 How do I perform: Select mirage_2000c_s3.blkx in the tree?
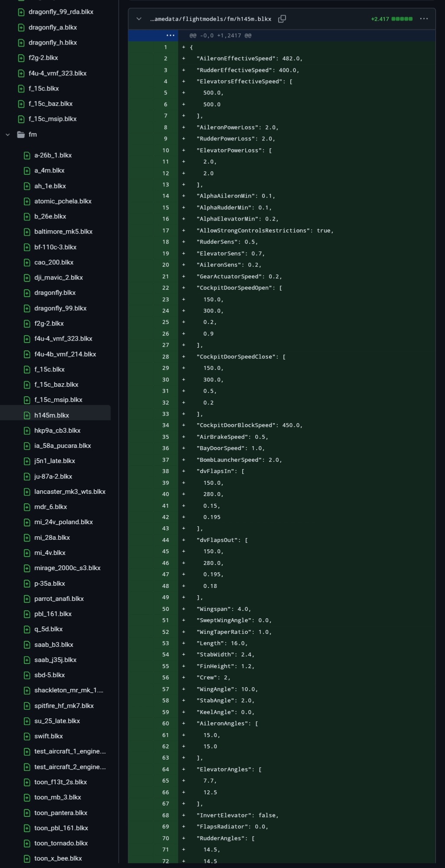point(67,568)
